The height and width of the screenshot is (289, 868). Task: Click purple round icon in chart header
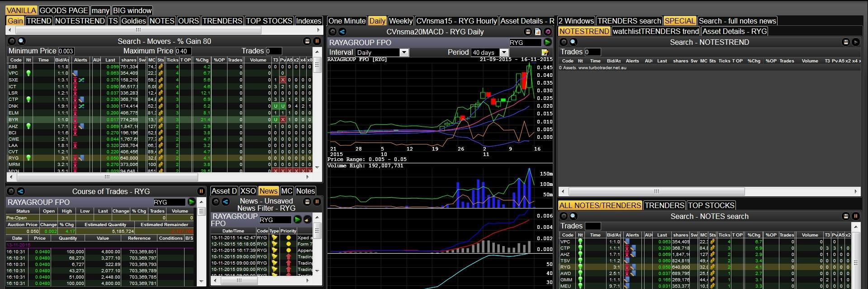[x=548, y=32]
